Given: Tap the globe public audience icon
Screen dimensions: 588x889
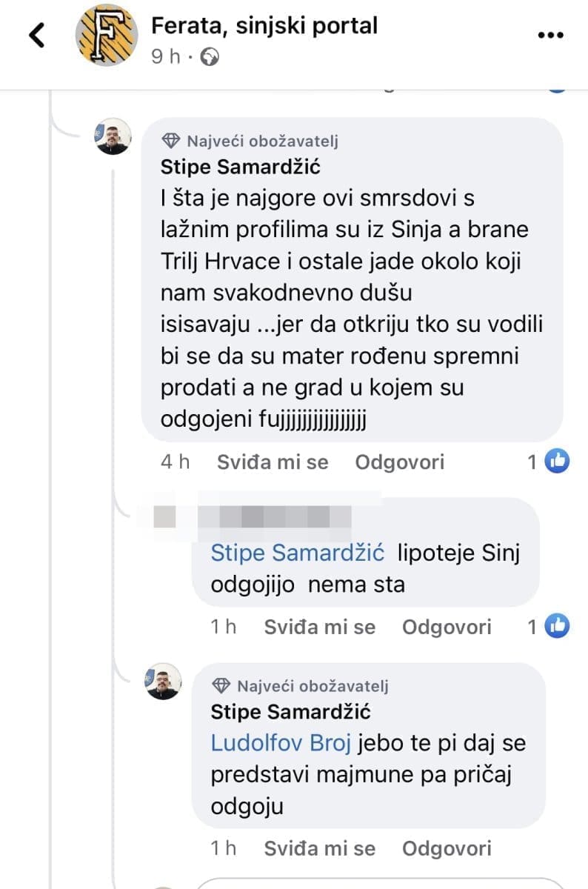Looking at the screenshot, I should click(210, 57).
